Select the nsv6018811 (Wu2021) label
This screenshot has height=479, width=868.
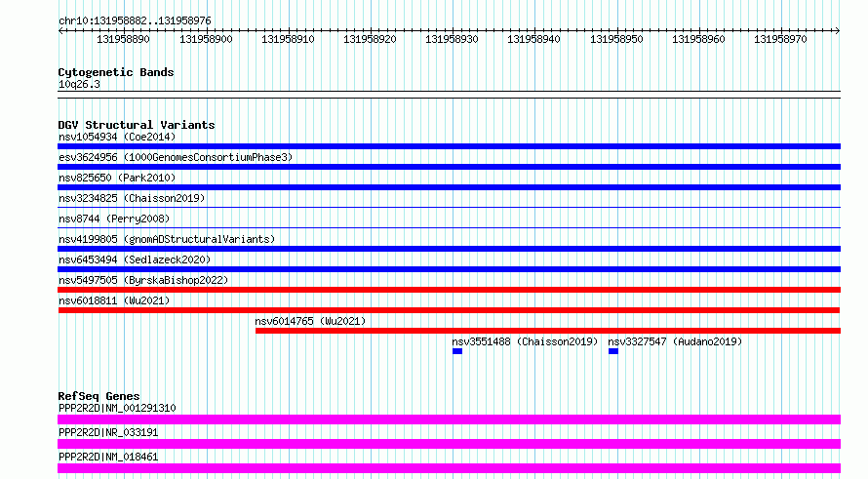114,300
